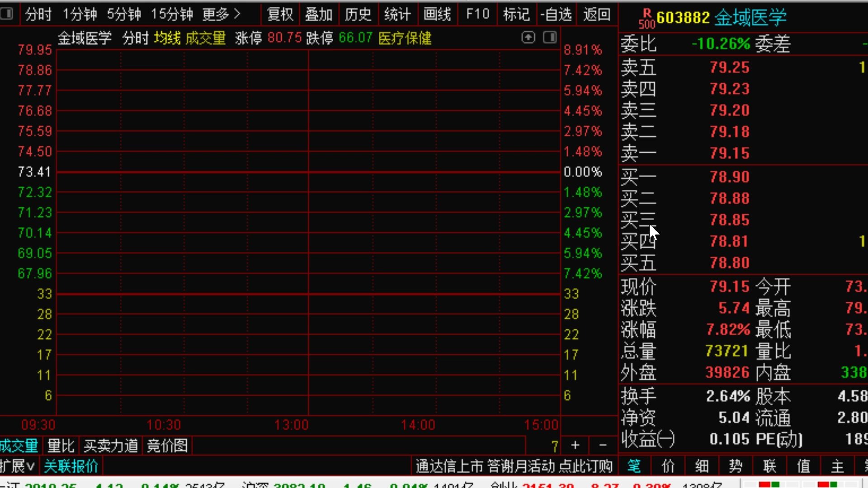Click the upward arrow icon above the order book

pos(528,38)
